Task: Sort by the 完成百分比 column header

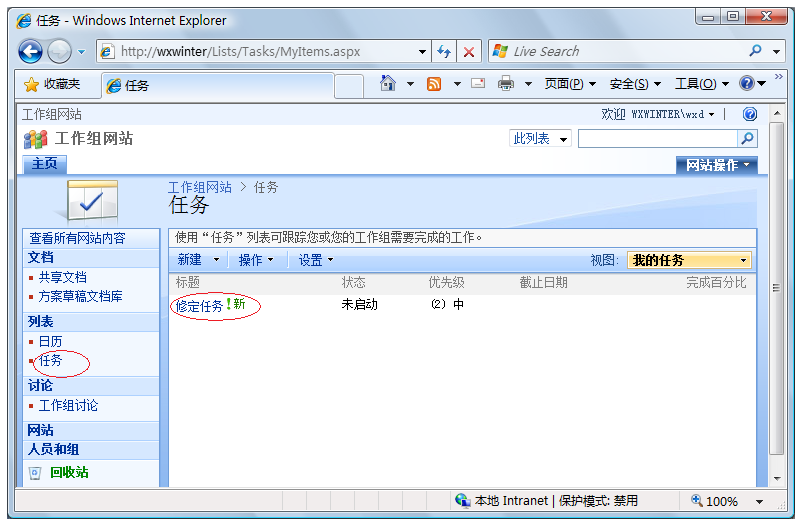Action: click(x=716, y=282)
